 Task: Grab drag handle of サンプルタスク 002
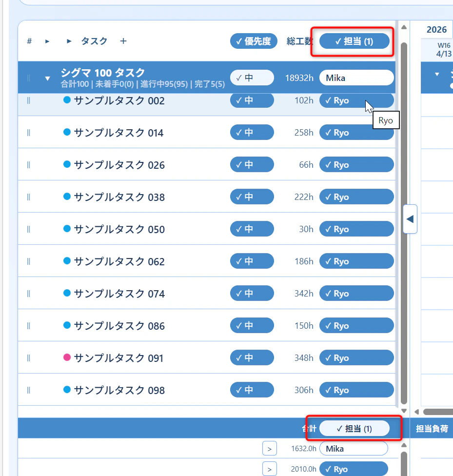tap(29, 100)
